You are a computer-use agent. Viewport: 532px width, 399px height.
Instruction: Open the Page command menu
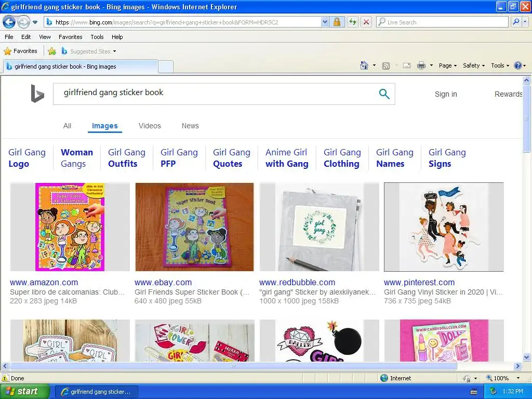point(448,66)
